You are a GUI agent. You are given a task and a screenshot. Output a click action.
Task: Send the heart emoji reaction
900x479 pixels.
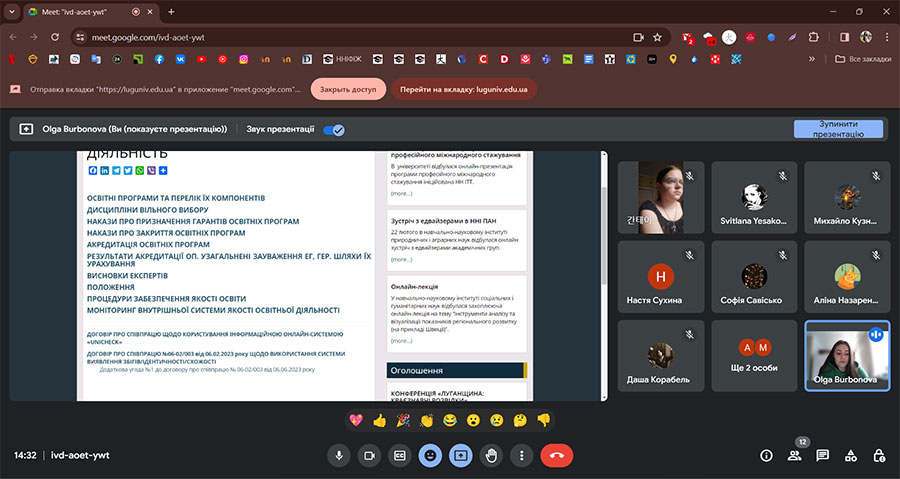click(356, 420)
